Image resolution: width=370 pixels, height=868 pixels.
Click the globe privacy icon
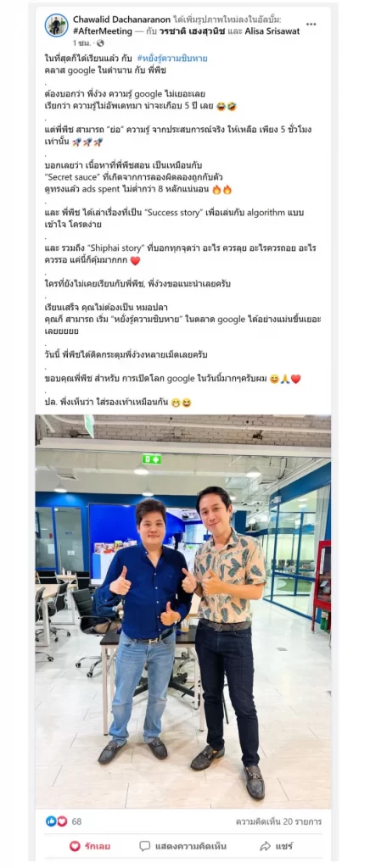[x=99, y=42]
